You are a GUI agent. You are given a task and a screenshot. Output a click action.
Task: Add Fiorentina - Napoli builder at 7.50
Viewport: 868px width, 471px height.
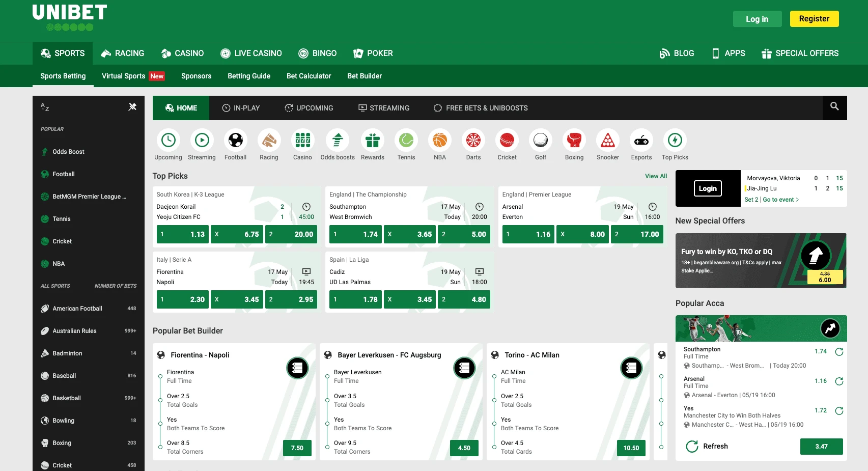(297, 448)
